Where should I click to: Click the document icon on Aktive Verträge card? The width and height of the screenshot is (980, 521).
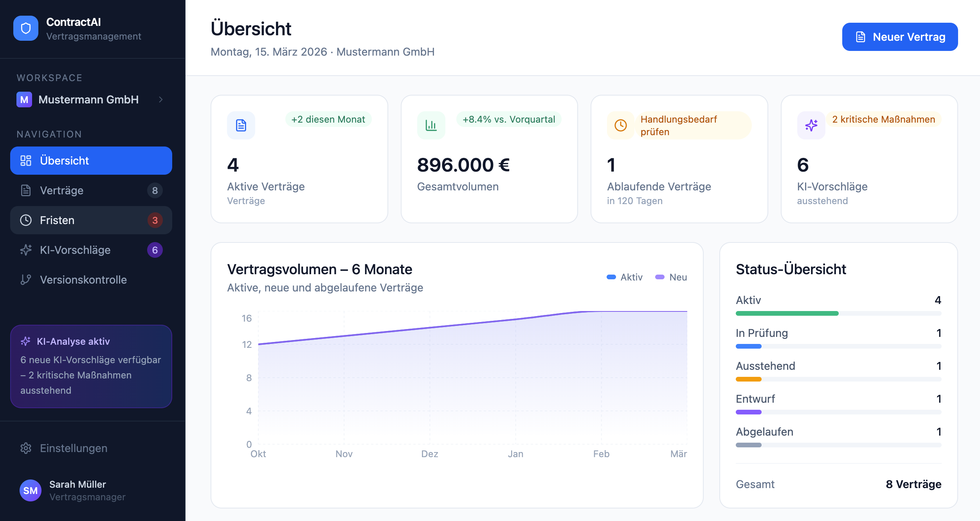241,125
